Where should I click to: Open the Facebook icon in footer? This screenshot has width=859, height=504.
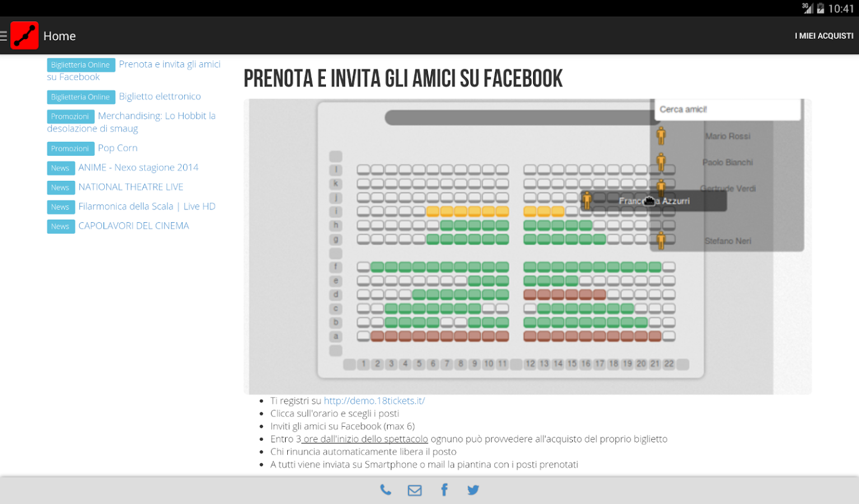444,490
